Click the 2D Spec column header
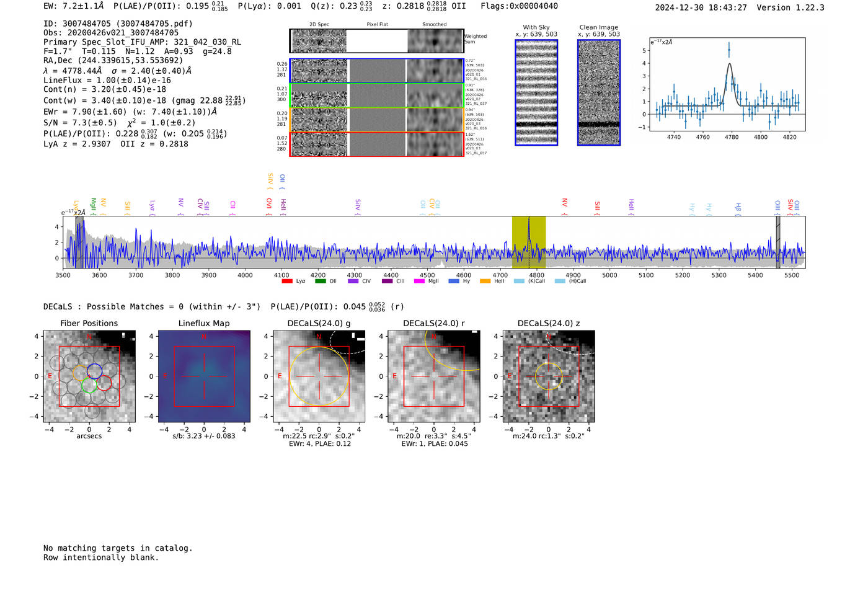The image size is (868, 591). pos(319,25)
